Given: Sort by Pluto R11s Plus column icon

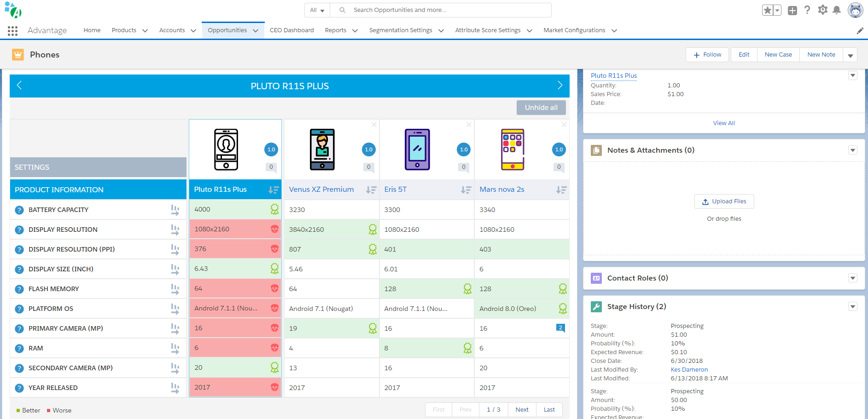Looking at the screenshot, I should coord(274,189).
